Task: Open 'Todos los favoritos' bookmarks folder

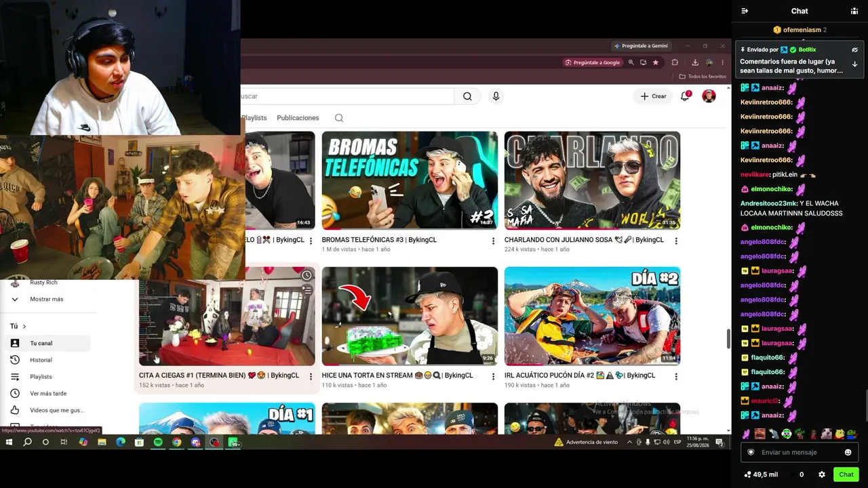Action: 703,77
